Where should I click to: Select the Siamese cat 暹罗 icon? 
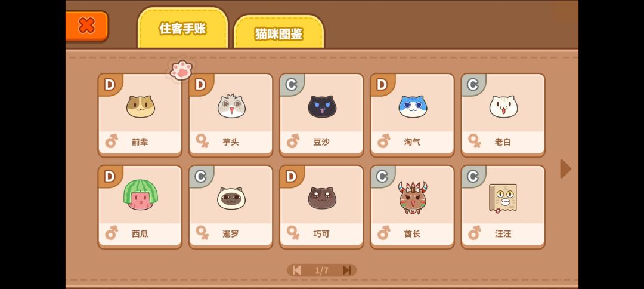pos(231,199)
